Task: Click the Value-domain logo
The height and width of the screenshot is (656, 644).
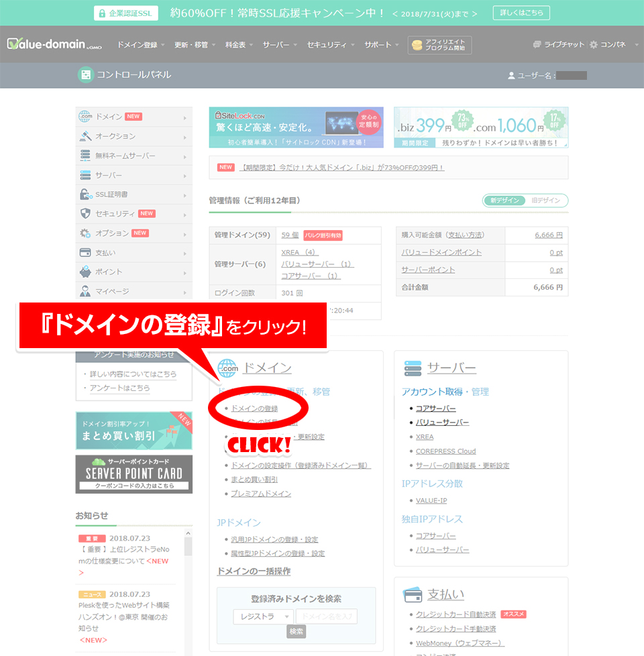Action: (x=54, y=44)
